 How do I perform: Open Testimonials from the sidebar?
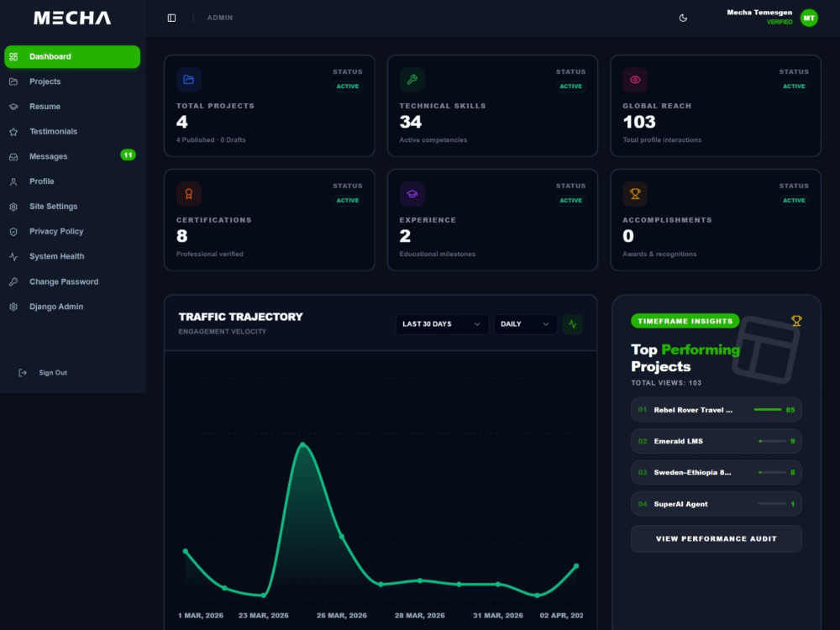72,132
